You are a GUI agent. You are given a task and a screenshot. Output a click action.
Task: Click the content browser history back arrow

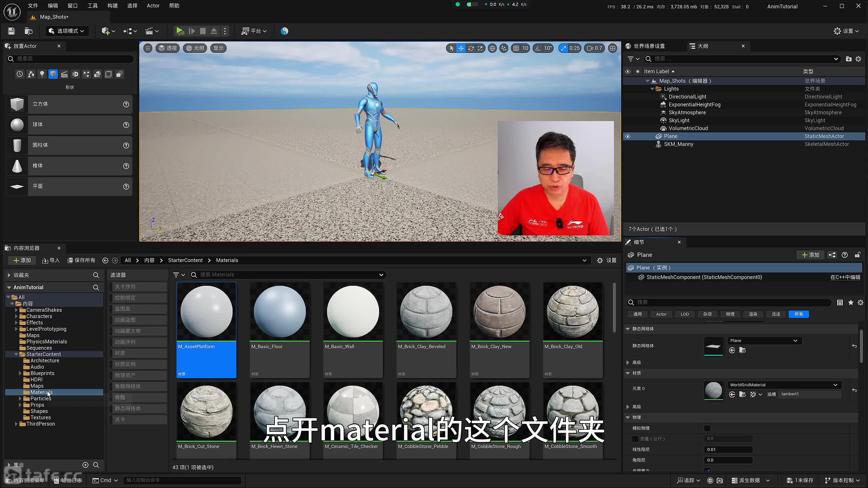pos(105,260)
